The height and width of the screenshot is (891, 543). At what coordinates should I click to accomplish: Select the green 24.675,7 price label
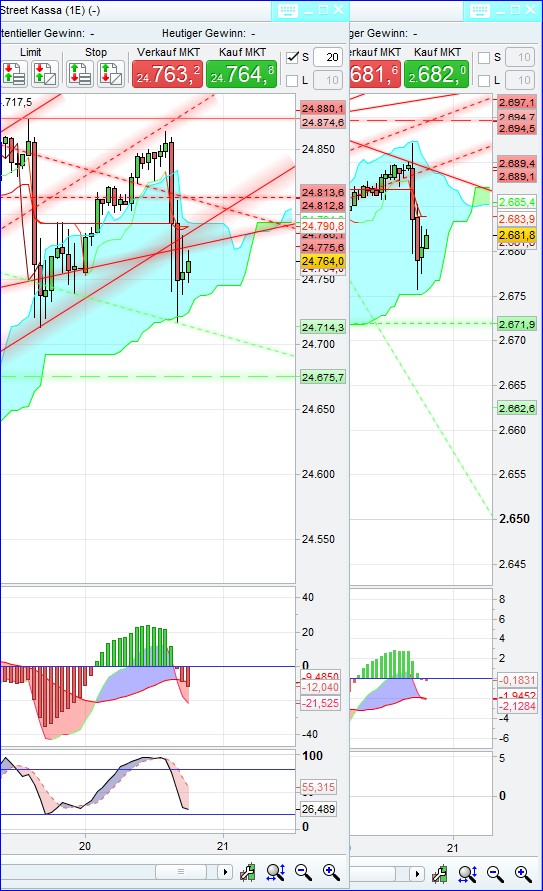(x=323, y=377)
